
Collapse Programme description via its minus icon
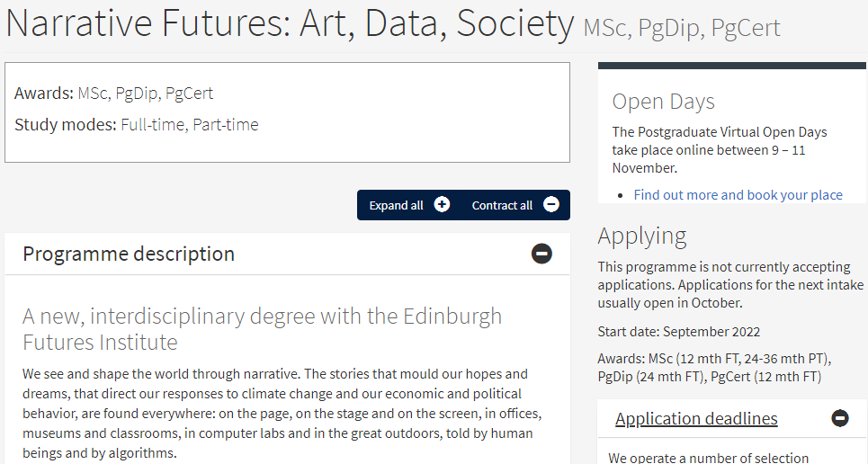pos(542,254)
